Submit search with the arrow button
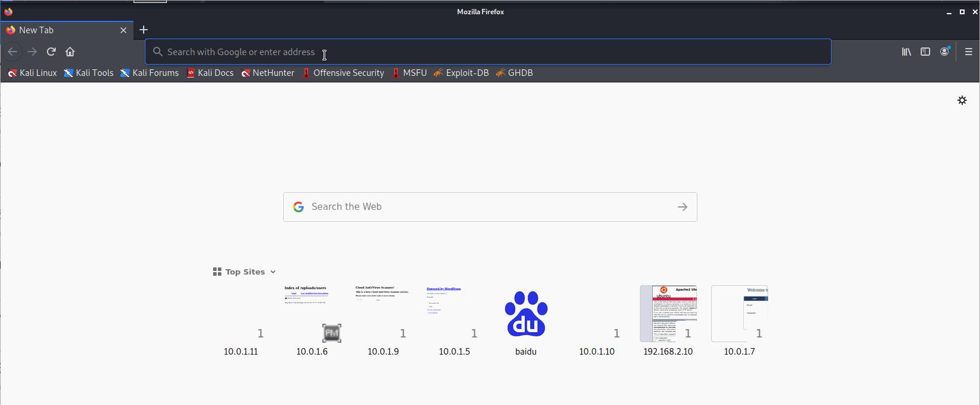This screenshot has height=405, width=980. 683,207
